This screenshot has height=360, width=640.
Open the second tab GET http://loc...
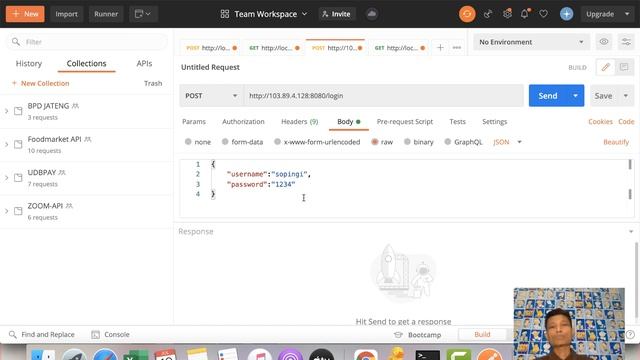274,48
